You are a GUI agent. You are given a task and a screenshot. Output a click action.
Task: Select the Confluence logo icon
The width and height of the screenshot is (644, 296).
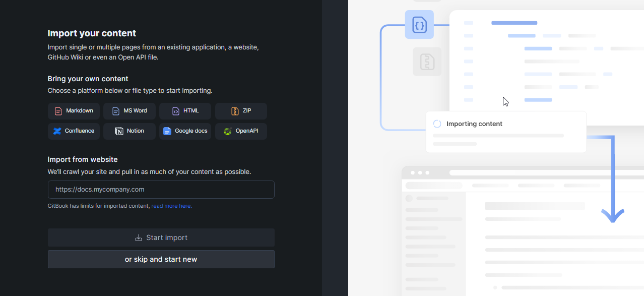click(x=57, y=131)
